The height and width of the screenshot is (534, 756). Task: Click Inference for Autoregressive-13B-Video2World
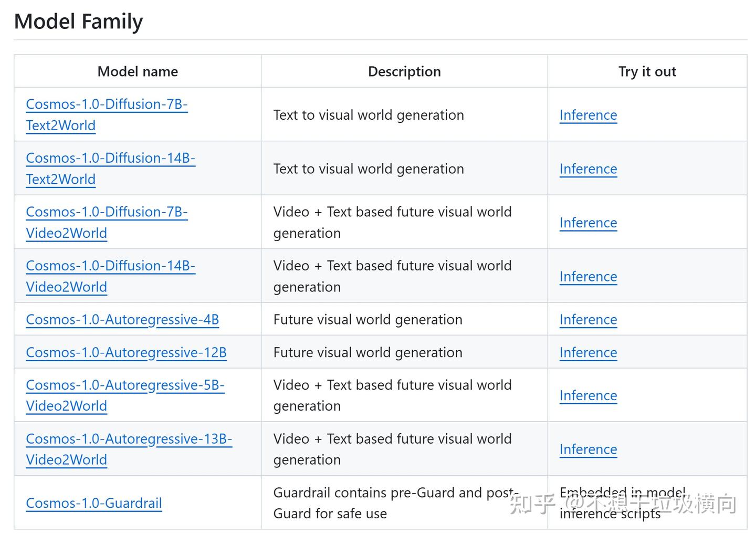click(x=588, y=449)
